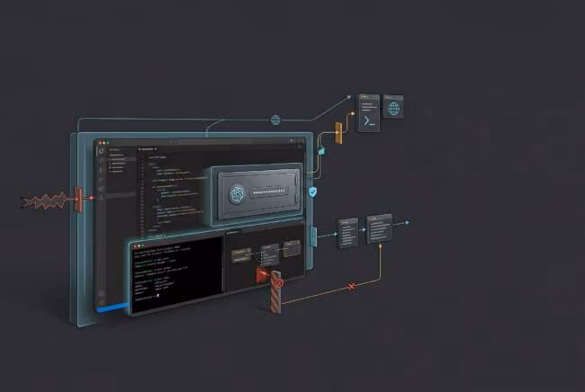Click the orange gate block on the connector

[338, 133]
